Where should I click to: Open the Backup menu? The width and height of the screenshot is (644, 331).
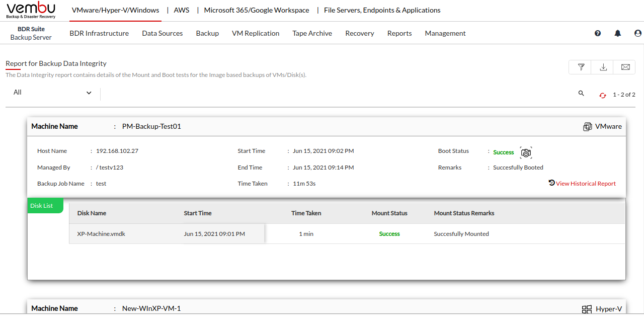[x=207, y=33]
